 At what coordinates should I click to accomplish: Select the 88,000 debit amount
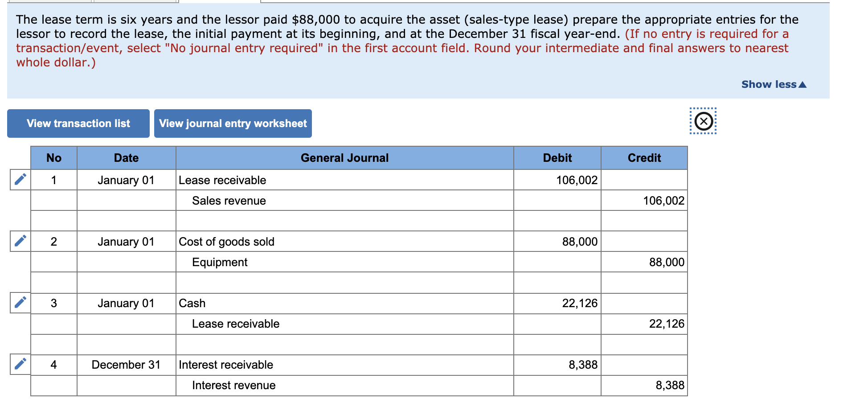point(557,242)
